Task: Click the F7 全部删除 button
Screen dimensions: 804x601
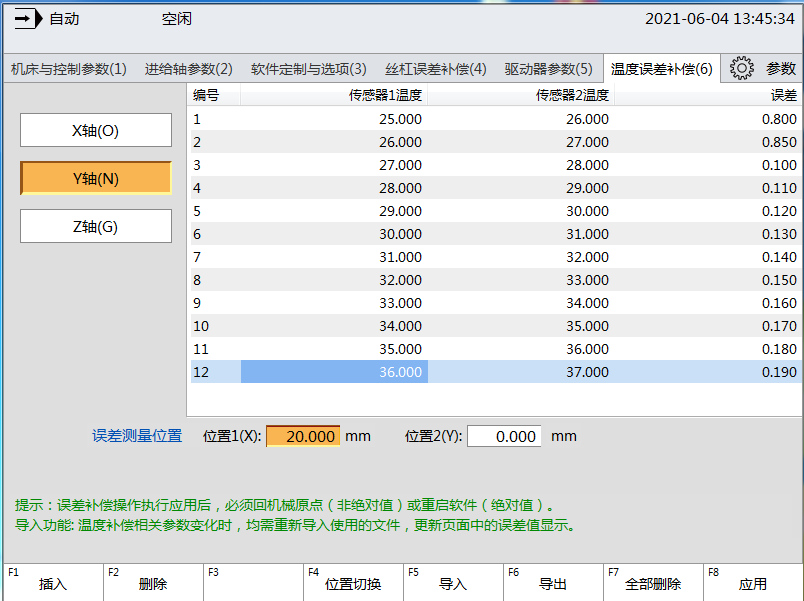Action: point(653,583)
